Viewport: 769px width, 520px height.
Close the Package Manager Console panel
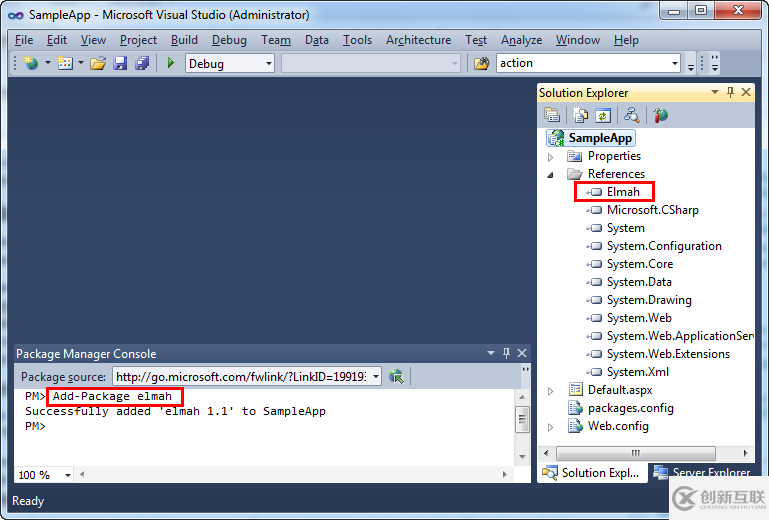pos(522,353)
